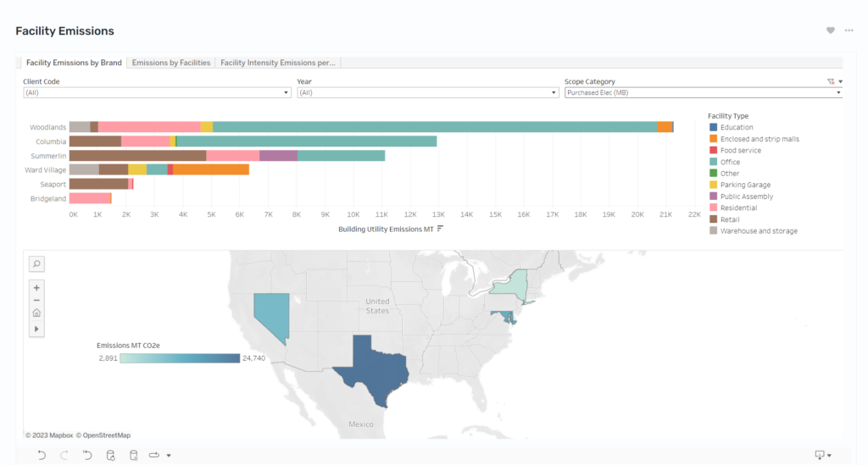Screen dimensions: 868x465
Task: Switch to Facility Intensity Emissions tab
Action: coord(278,63)
